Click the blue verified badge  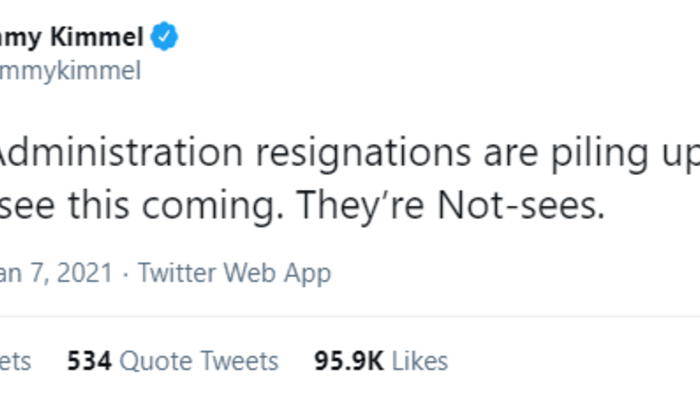click(166, 38)
